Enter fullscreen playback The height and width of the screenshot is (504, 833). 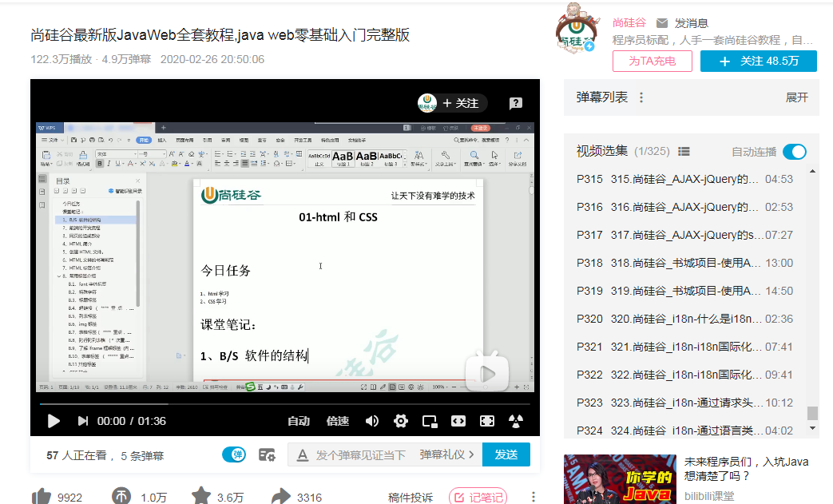[486, 421]
